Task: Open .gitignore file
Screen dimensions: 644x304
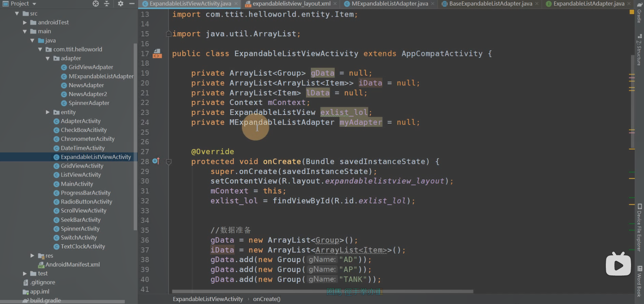Action: click(39, 282)
